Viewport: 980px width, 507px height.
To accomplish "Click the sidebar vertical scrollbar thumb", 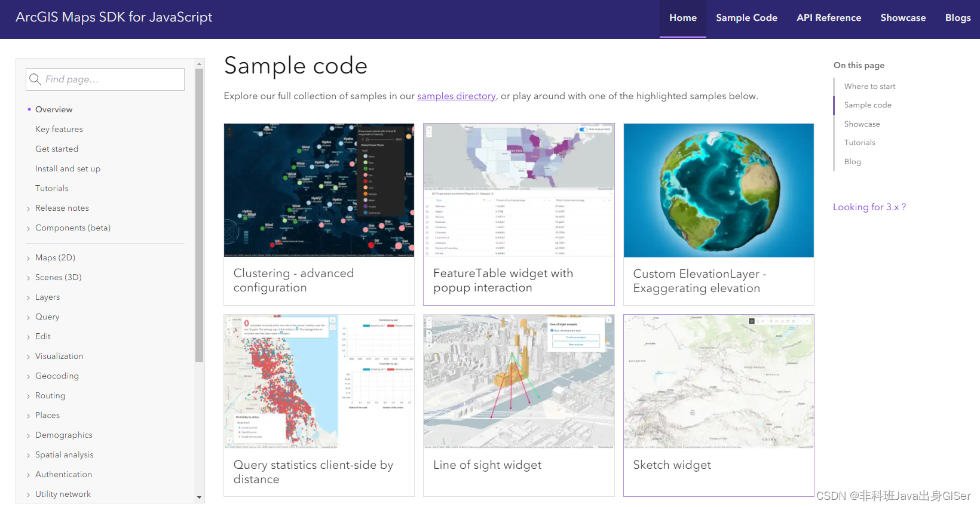I will (x=200, y=216).
